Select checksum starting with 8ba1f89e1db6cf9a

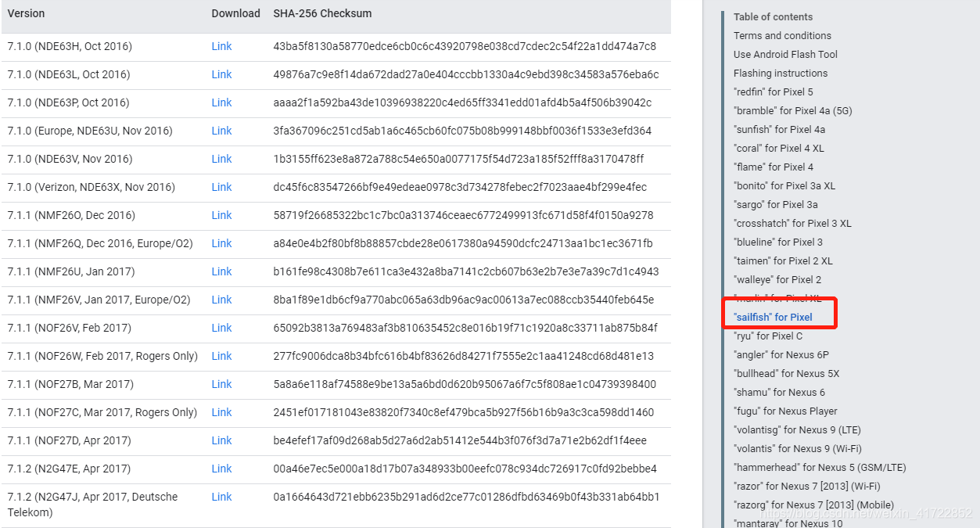464,300
